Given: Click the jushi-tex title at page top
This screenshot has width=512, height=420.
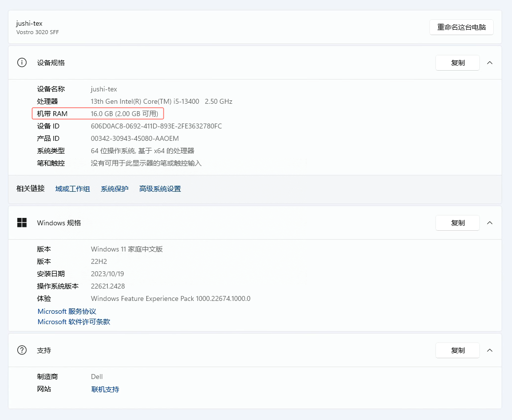Looking at the screenshot, I should (29, 23).
